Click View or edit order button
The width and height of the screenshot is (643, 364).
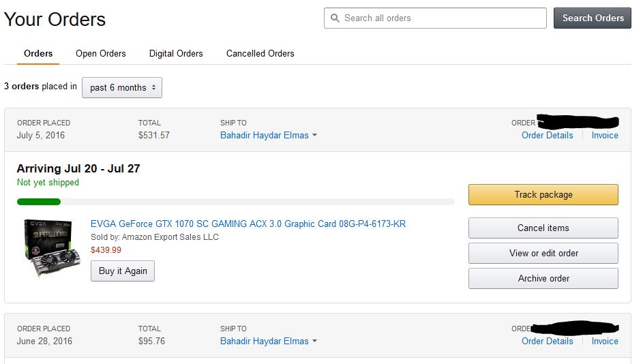(x=543, y=254)
